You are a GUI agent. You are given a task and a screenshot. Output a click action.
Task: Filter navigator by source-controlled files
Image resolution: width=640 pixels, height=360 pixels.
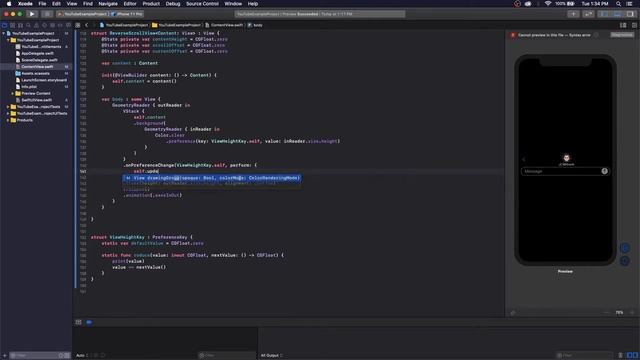point(67,356)
